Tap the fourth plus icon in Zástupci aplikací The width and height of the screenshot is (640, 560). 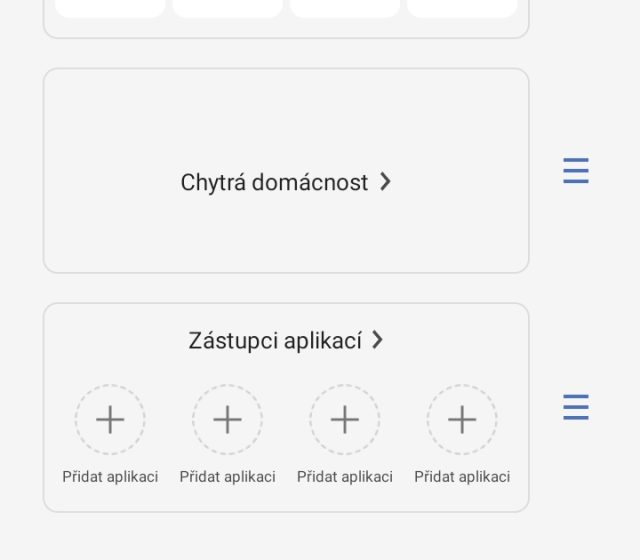tap(462, 420)
